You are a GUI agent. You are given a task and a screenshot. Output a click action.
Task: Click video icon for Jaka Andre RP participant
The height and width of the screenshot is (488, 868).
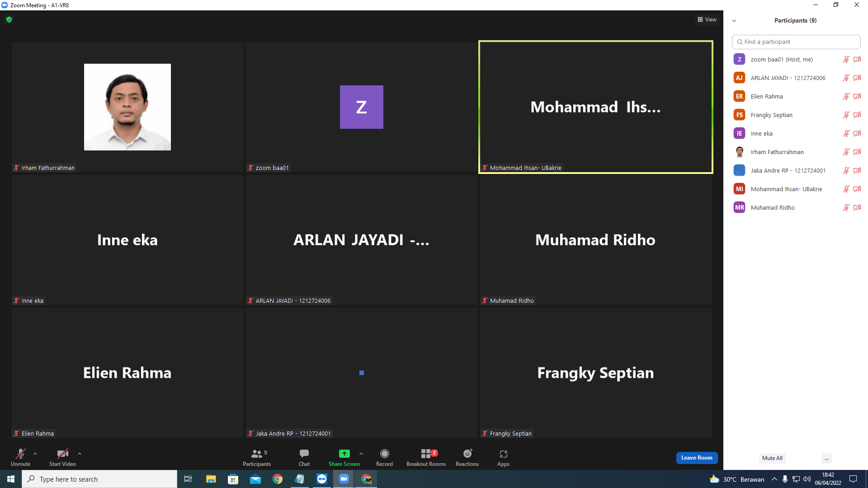pos(857,171)
